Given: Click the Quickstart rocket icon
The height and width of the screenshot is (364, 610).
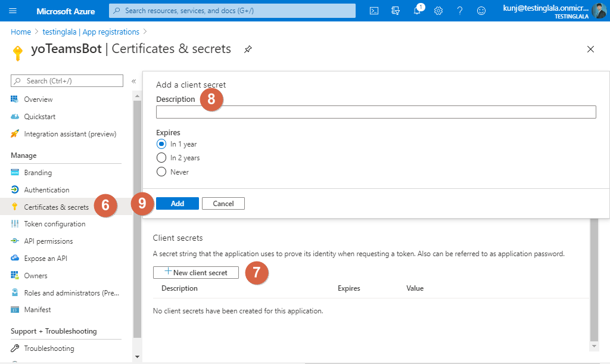Looking at the screenshot, I should coord(14,116).
